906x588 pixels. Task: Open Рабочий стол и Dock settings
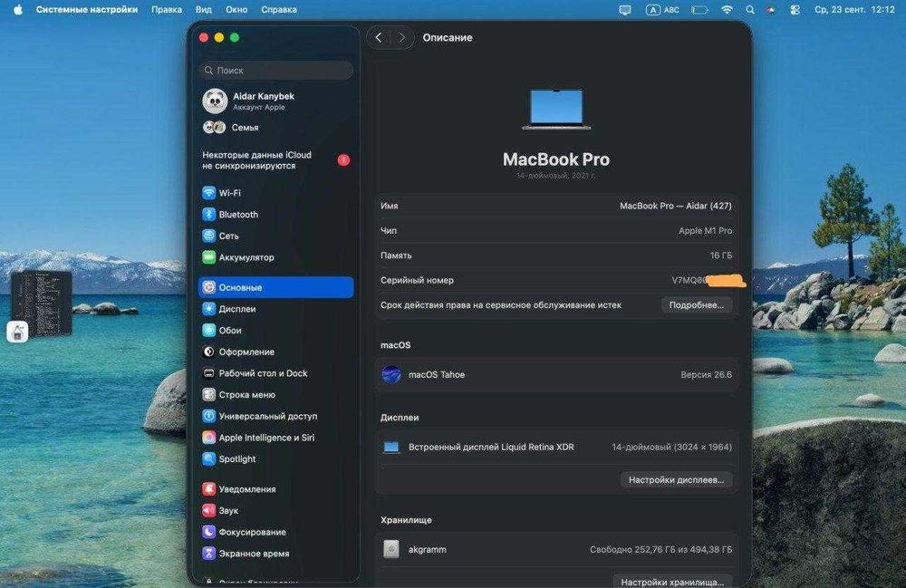pos(255,373)
